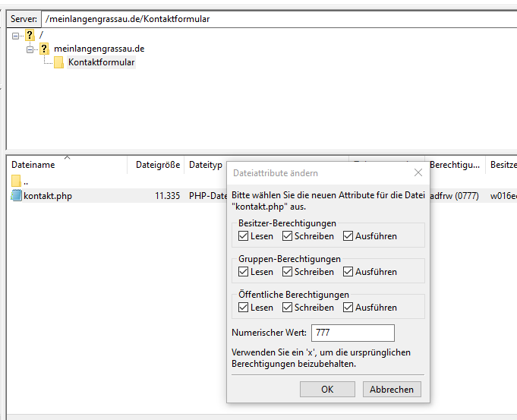Click the OK button in dialog
517x420 pixels.
tap(327, 390)
